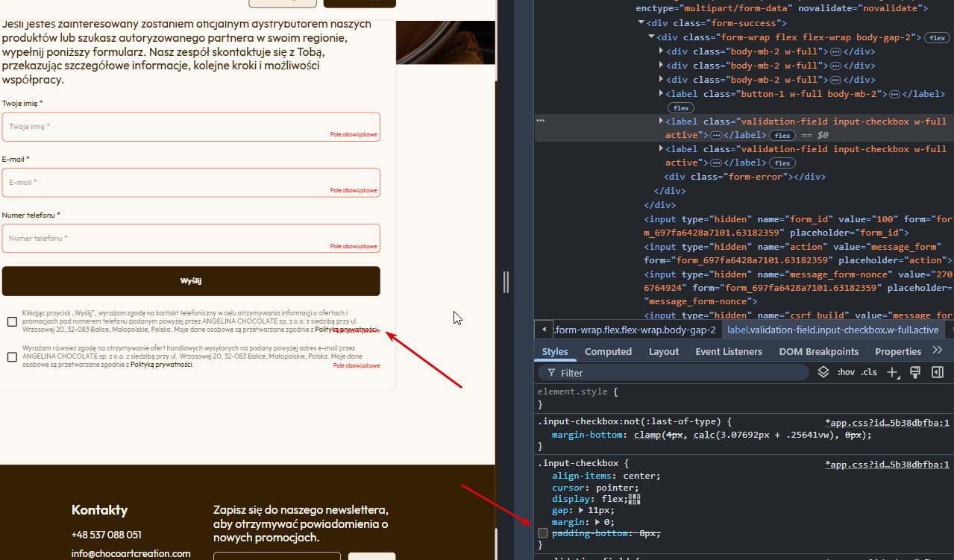This screenshot has width=954, height=560.
Task: Open the .cls element classes panel
Action: pyautogui.click(x=869, y=372)
